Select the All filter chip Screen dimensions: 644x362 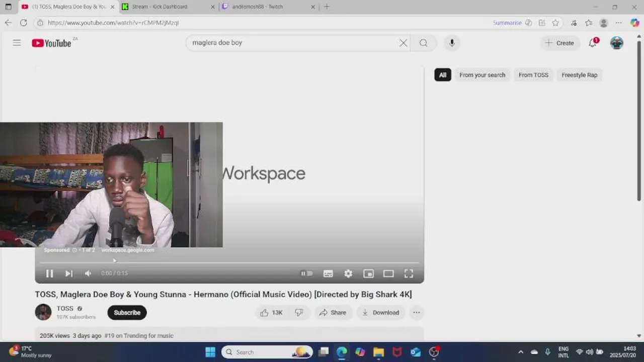(443, 75)
